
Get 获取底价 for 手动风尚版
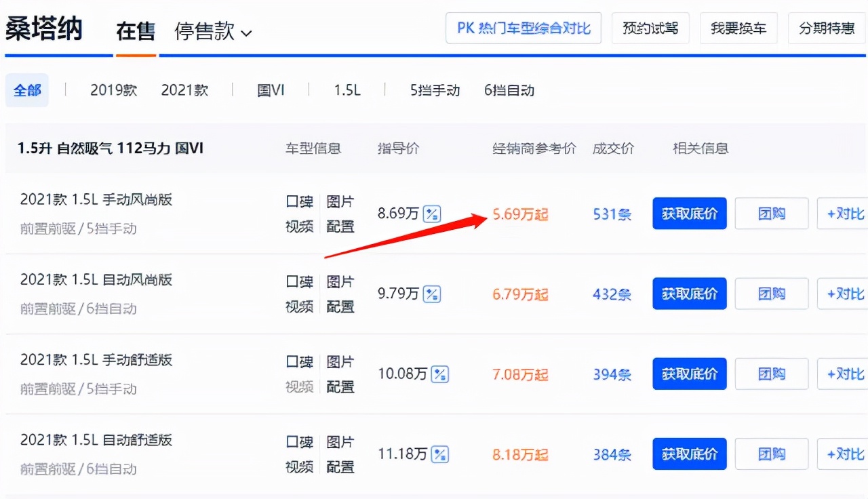coord(690,214)
